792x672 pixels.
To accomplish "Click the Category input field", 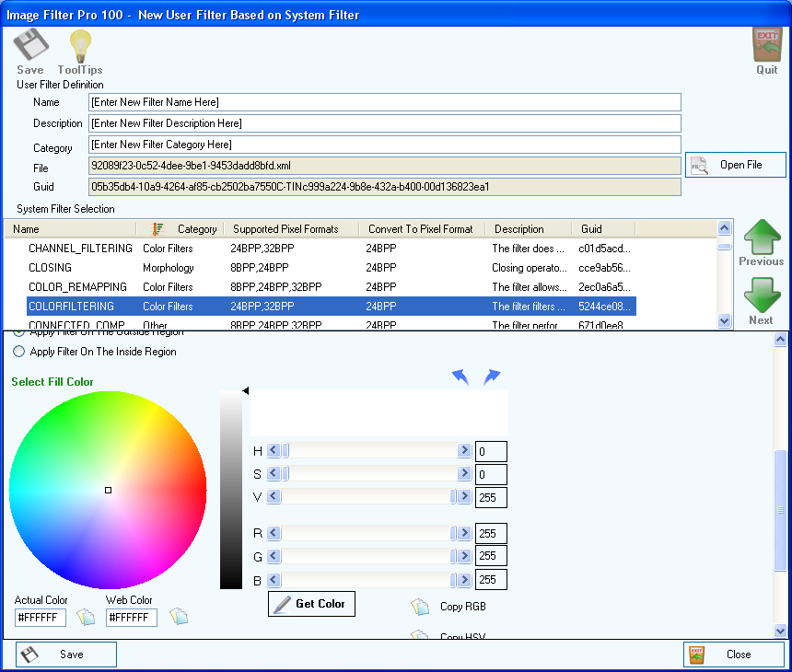I will pos(384,145).
